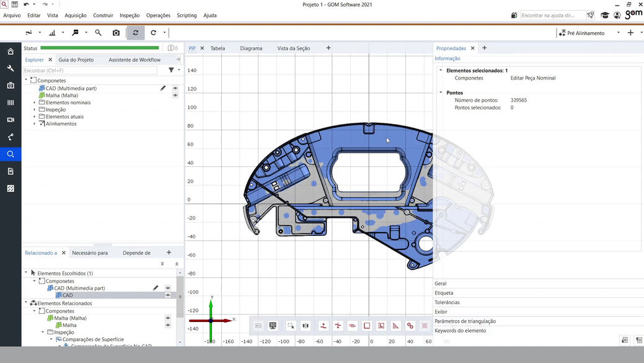Click the two-circles icon in bottom view toolbar

[x=410, y=326]
